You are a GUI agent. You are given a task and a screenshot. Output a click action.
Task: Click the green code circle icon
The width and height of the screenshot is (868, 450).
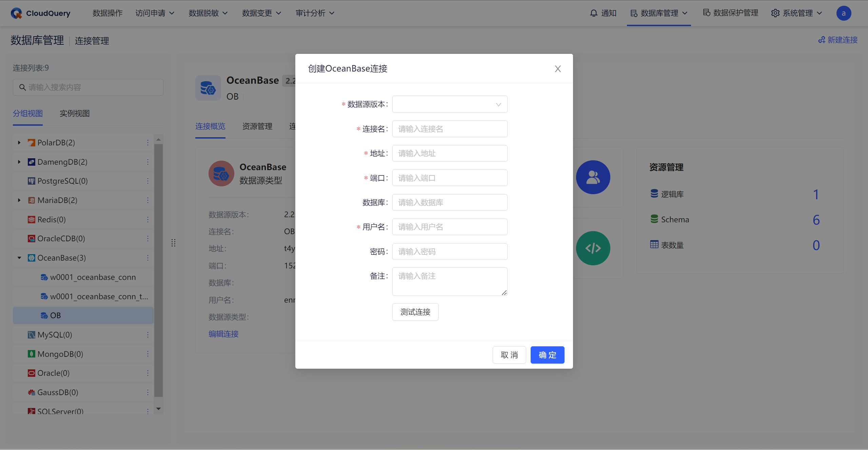[x=593, y=248]
